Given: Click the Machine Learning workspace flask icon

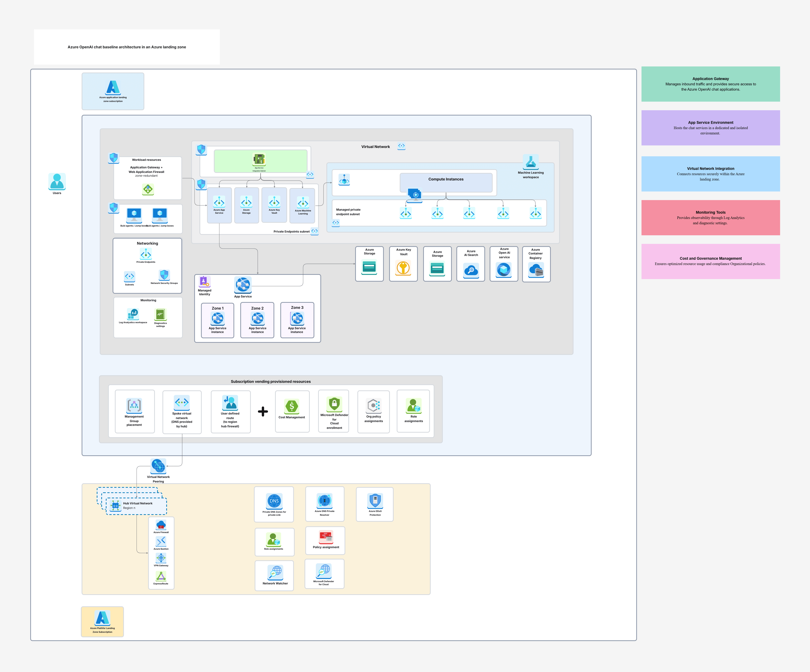Looking at the screenshot, I should click(x=531, y=162).
